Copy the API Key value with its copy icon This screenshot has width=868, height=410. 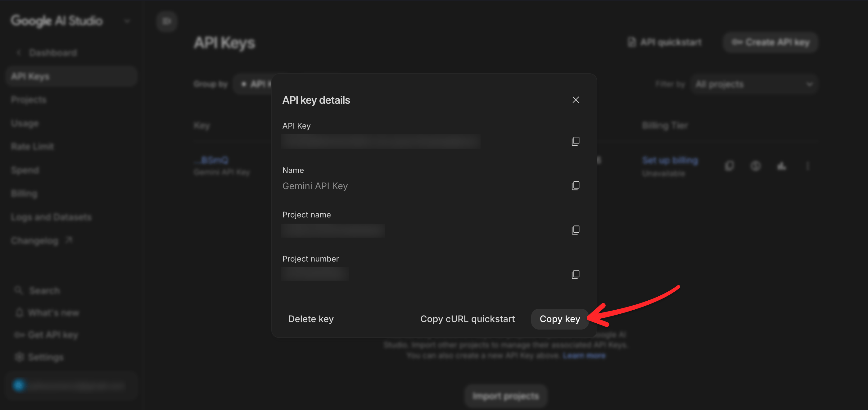click(x=576, y=141)
